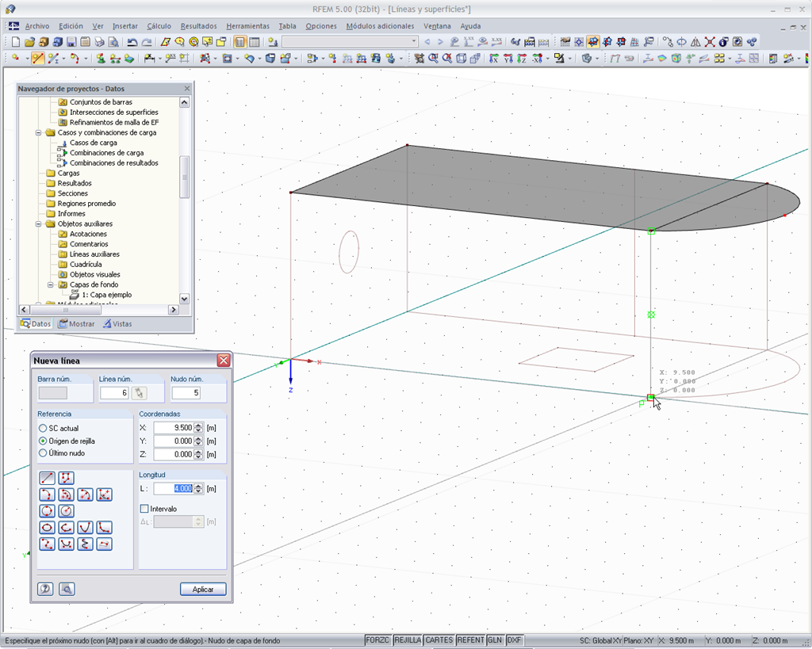
Task: Collapse the Objetos auxiliares tree node
Action: [x=38, y=223]
